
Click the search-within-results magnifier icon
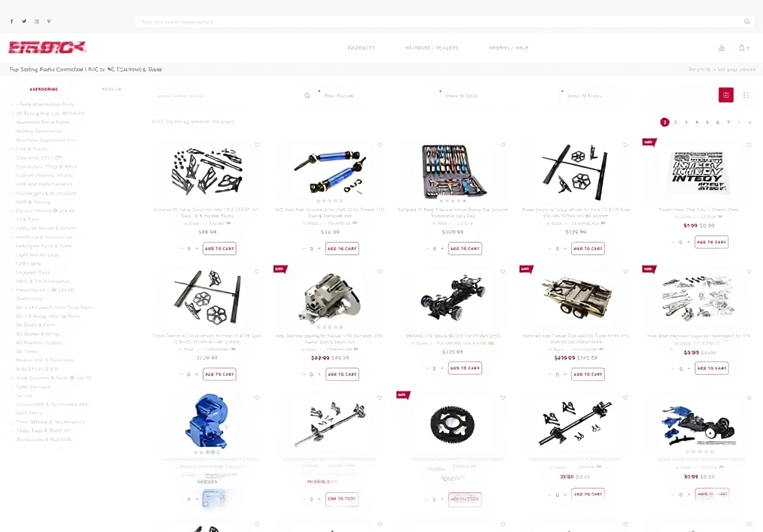tap(307, 96)
